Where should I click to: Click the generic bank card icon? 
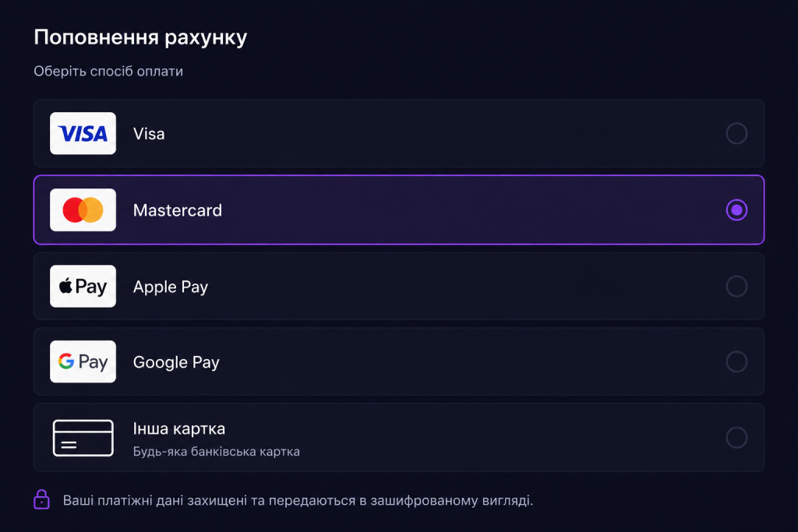tap(83, 438)
